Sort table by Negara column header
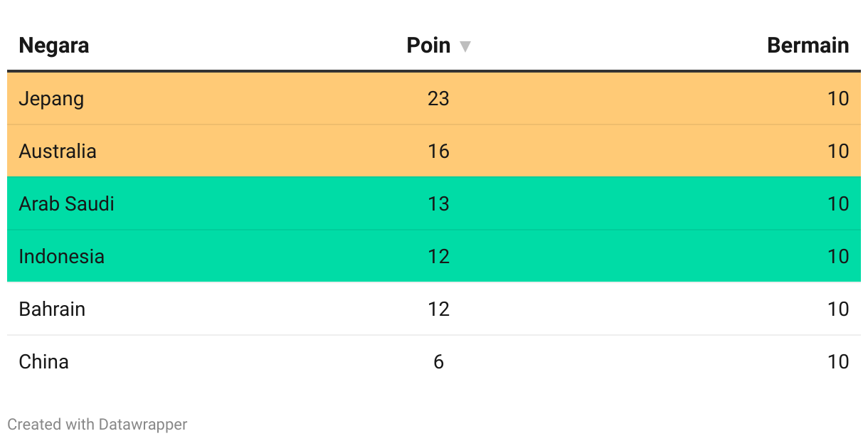Screen dimensions: 868x441 (x=54, y=46)
